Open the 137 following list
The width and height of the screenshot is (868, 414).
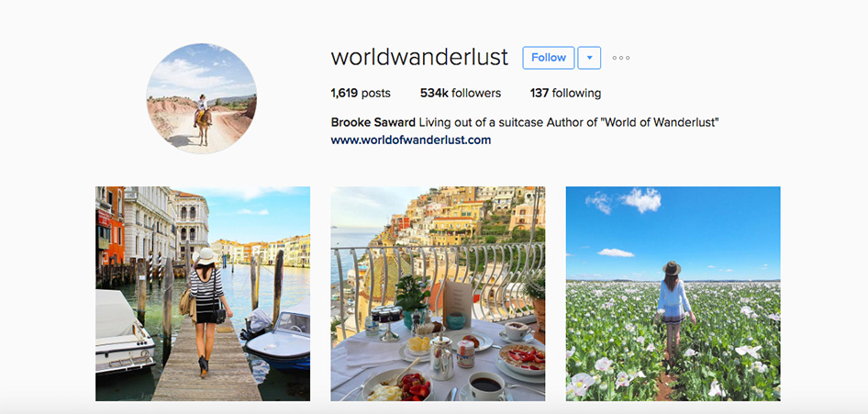coord(565,93)
